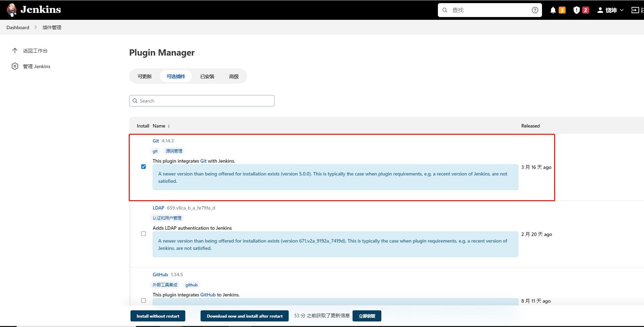Click the 返回工作台 sidebar link
The image size is (644, 327).
[35, 51]
